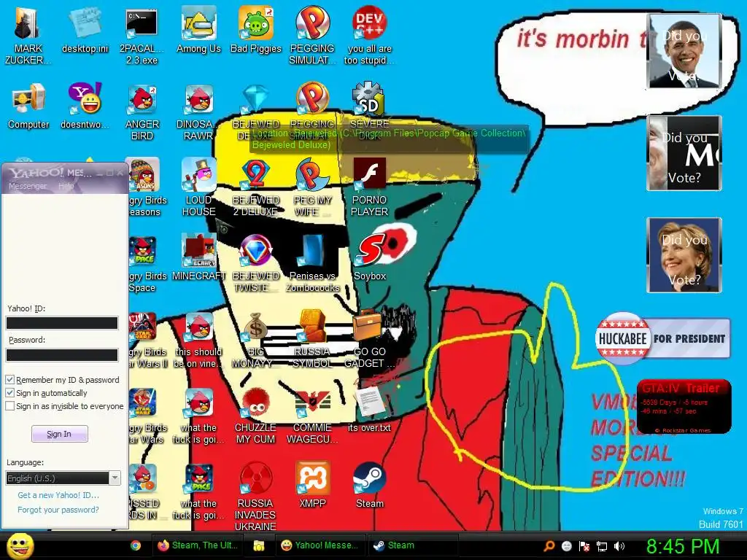Open the Among Us desktop shortcut

[x=198, y=29]
